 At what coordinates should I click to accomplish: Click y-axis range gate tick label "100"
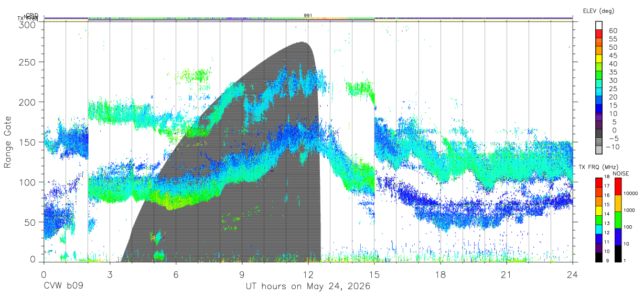click(x=27, y=182)
